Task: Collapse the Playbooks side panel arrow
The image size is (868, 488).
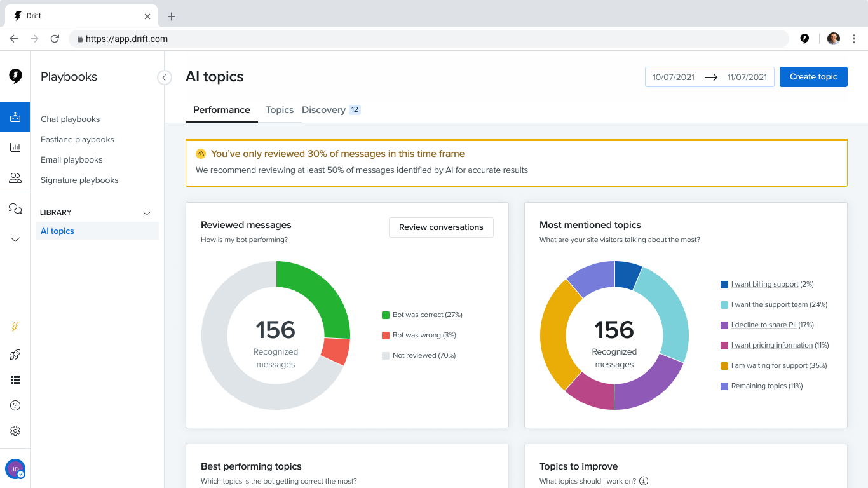Action: (x=165, y=78)
